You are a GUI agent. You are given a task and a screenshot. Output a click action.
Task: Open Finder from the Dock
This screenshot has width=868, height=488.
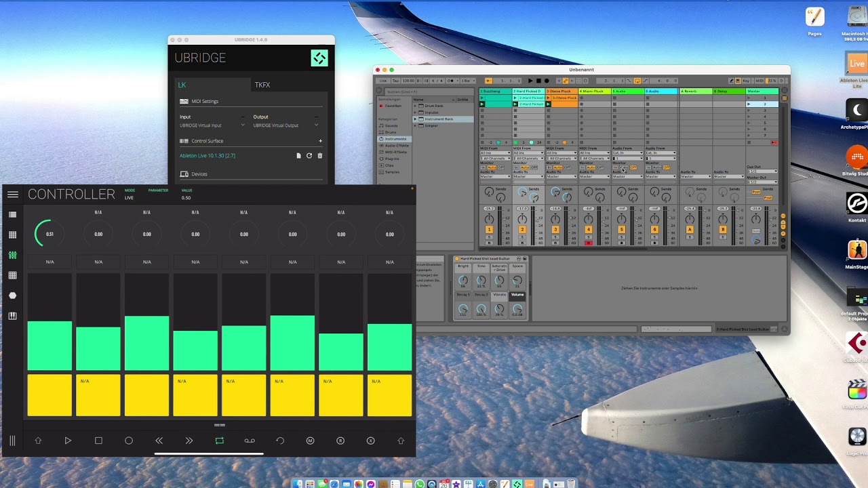[297, 483]
